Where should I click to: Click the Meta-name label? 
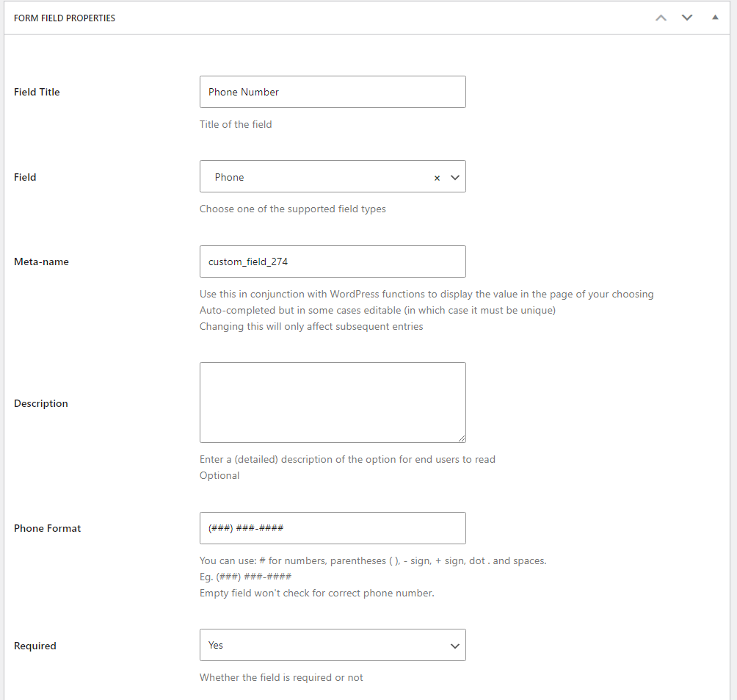(x=41, y=261)
